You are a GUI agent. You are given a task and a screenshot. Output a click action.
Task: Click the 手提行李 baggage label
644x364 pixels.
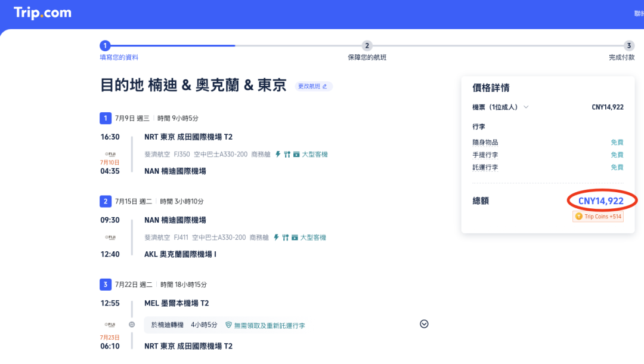485,155
